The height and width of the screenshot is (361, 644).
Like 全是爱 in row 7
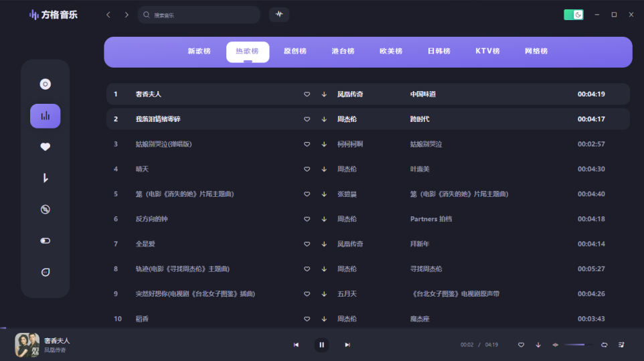(x=307, y=244)
